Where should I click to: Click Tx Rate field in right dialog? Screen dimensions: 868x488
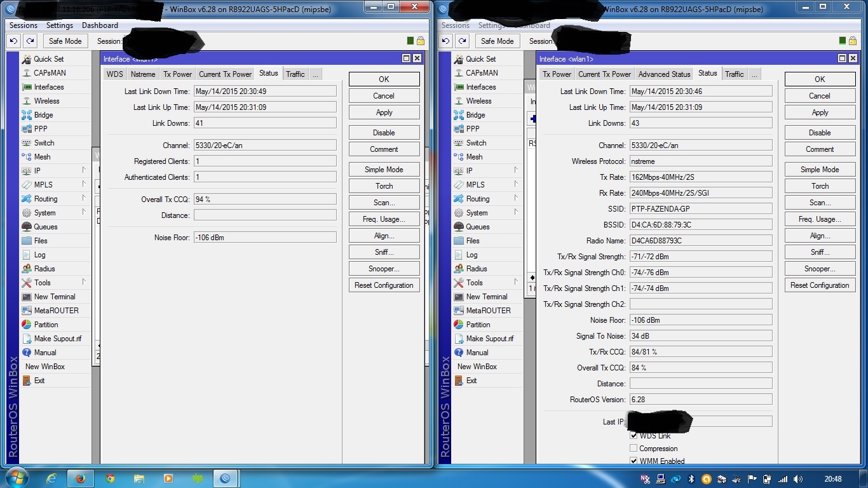point(701,177)
